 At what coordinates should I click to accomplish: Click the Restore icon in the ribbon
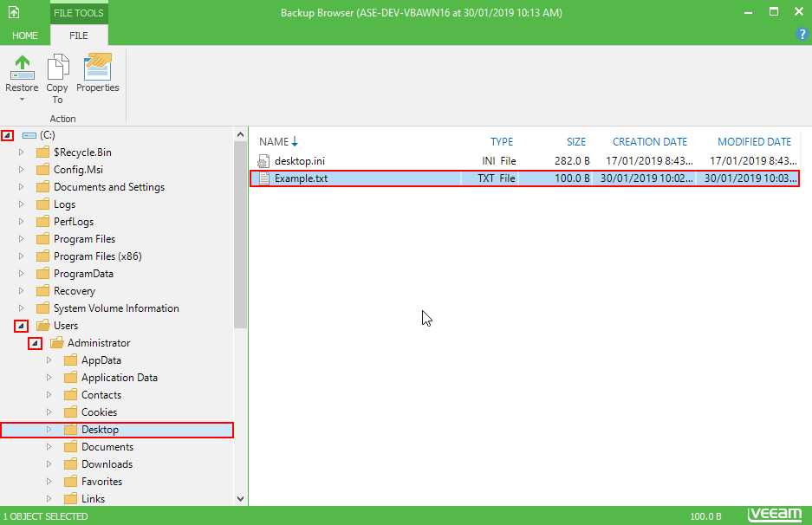[x=22, y=67]
